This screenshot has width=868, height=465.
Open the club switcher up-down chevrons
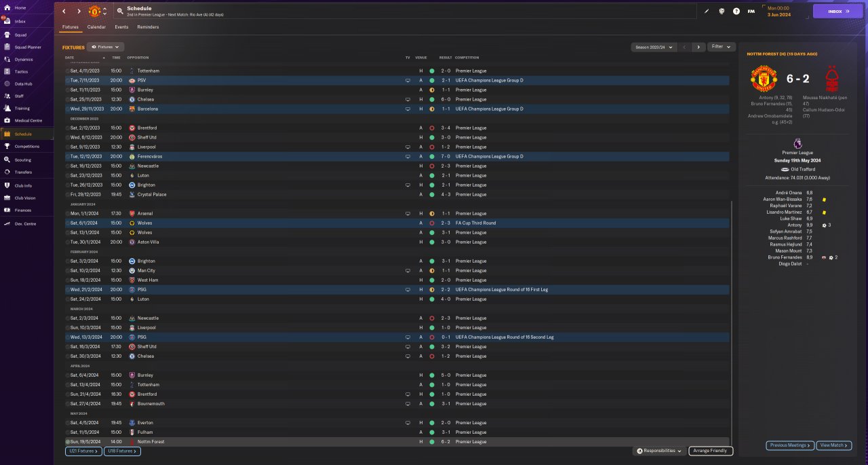[104, 12]
